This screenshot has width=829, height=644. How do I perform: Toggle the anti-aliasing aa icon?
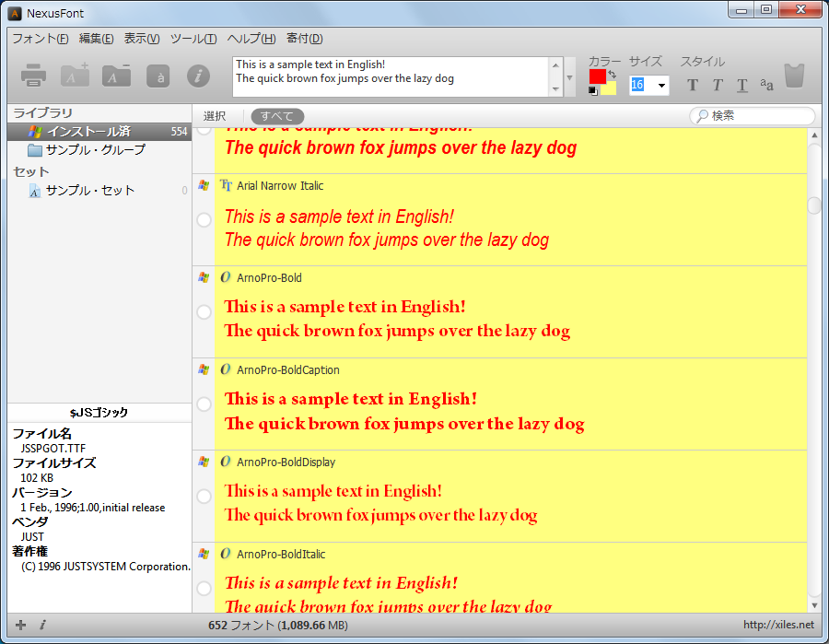point(766,85)
